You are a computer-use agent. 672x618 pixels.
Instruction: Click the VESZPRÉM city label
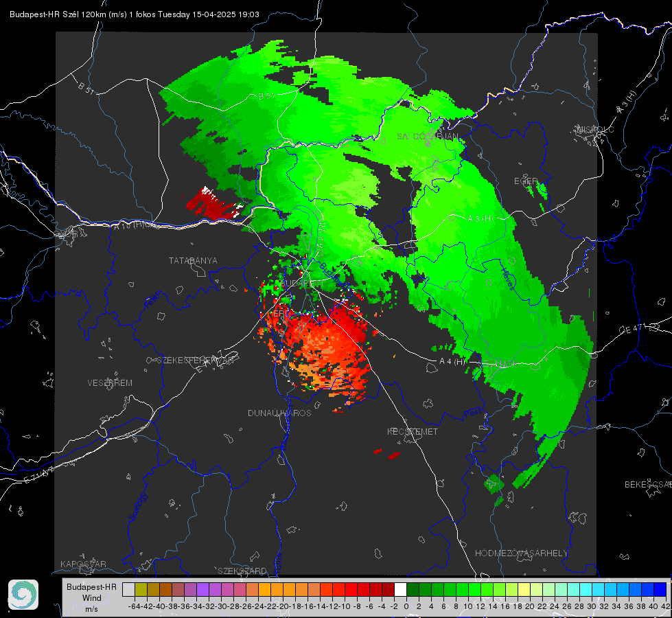110,382
